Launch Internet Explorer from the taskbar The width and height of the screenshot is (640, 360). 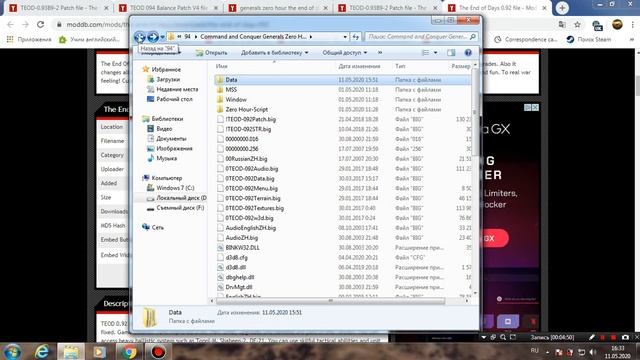42,351
